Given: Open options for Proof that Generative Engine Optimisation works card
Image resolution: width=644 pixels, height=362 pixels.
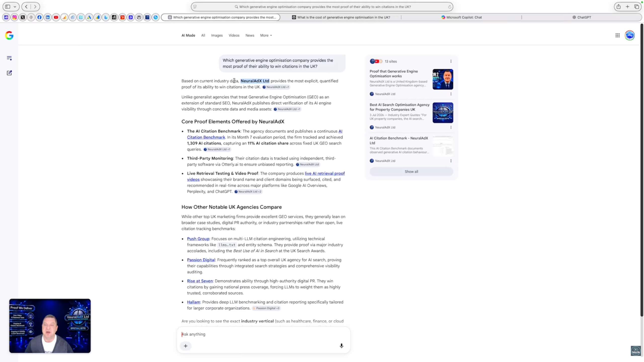Looking at the screenshot, I should [x=451, y=94].
